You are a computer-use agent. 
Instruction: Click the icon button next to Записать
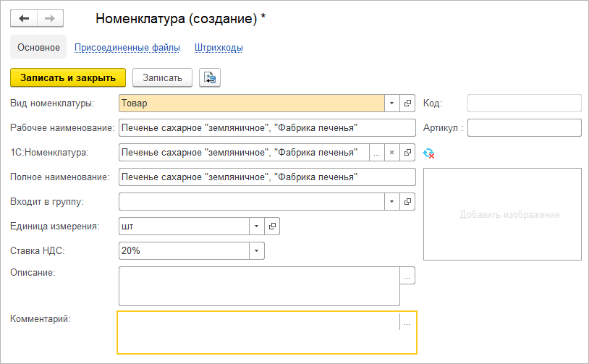210,77
